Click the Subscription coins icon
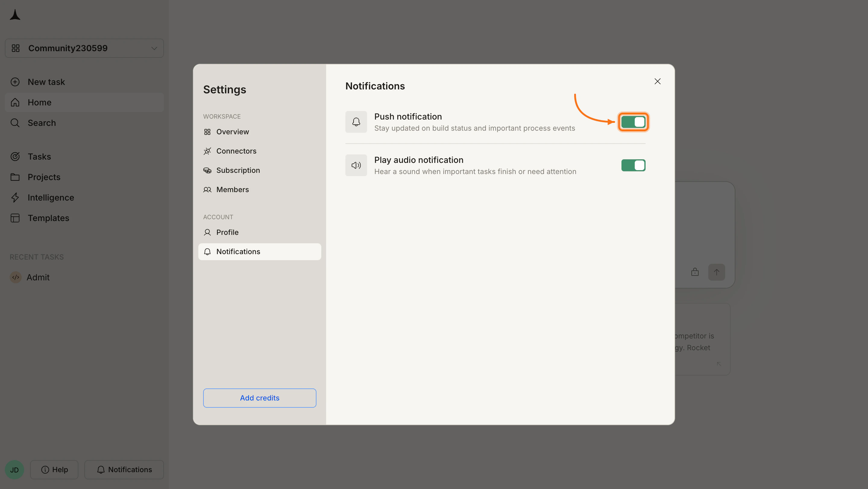Image resolution: width=868 pixels, height=489 pixels. tap(207, 170)
